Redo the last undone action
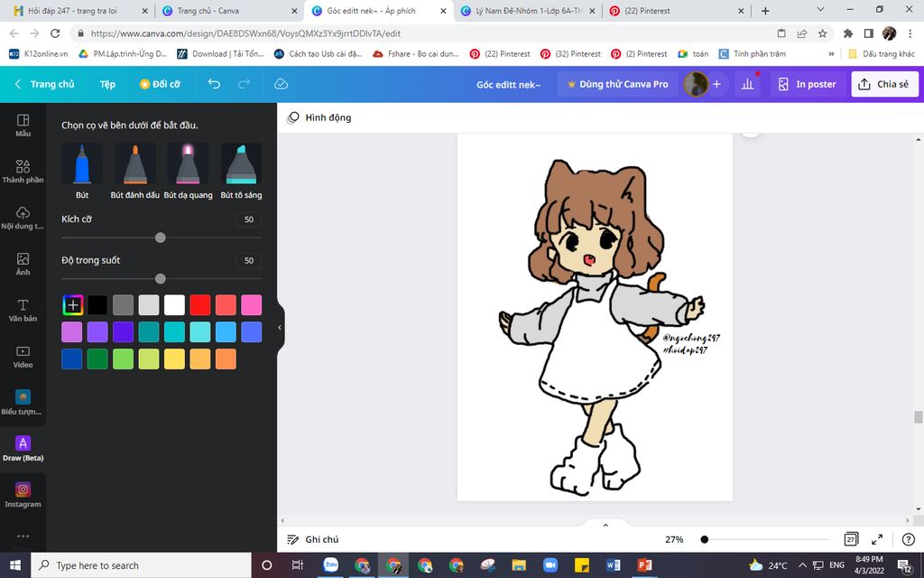The image size is (924, 578). (x=244, y=84)
